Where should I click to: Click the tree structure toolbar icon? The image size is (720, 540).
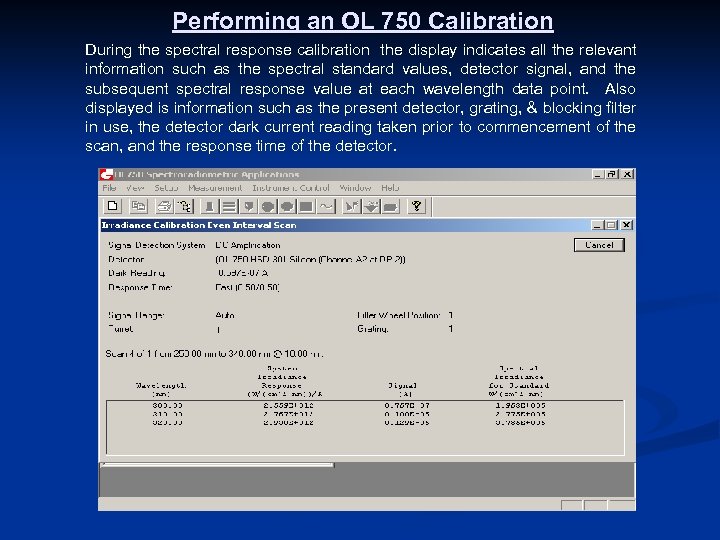point(185,207)
